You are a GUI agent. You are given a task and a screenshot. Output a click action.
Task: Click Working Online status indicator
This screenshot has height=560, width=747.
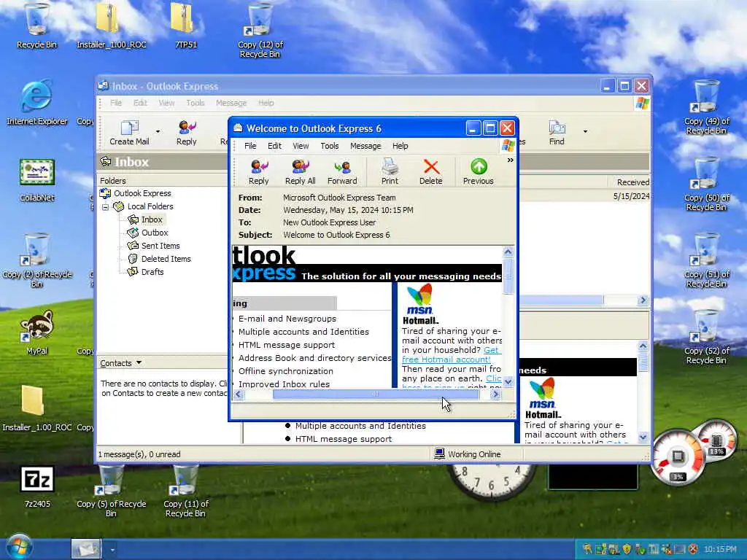468,454
